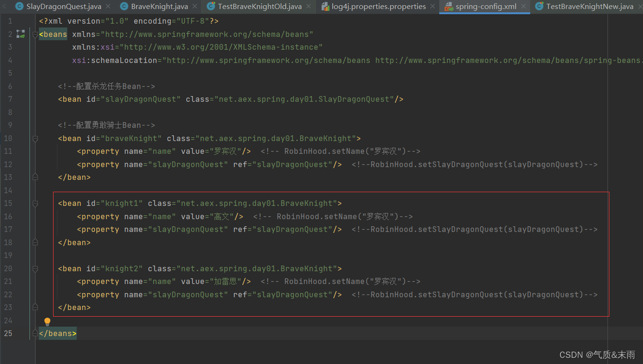Click the closing beans fold marker on line 25
This screenshot has height=364, width=643.
35,333
